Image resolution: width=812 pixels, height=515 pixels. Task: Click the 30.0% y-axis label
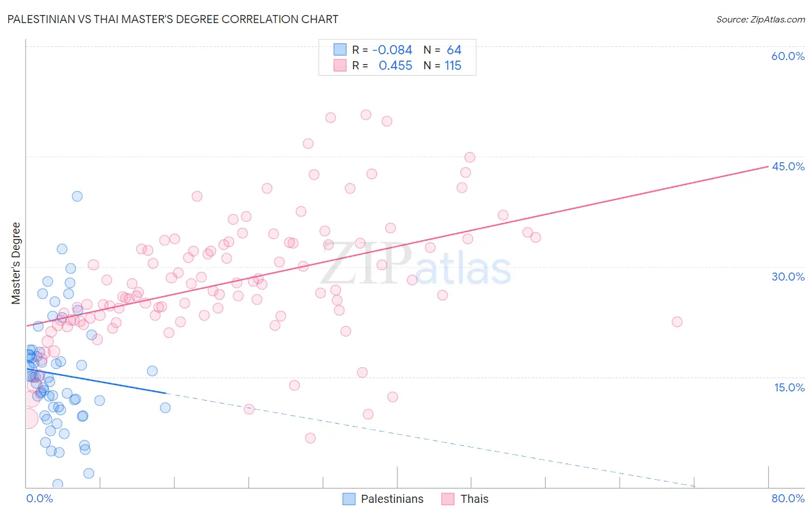pyautogui.click(x=788, y=277)
